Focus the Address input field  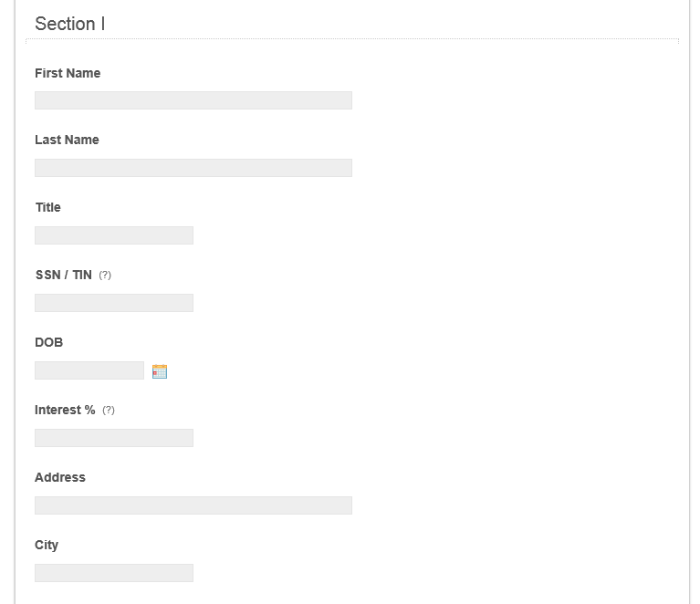(193, 505)
